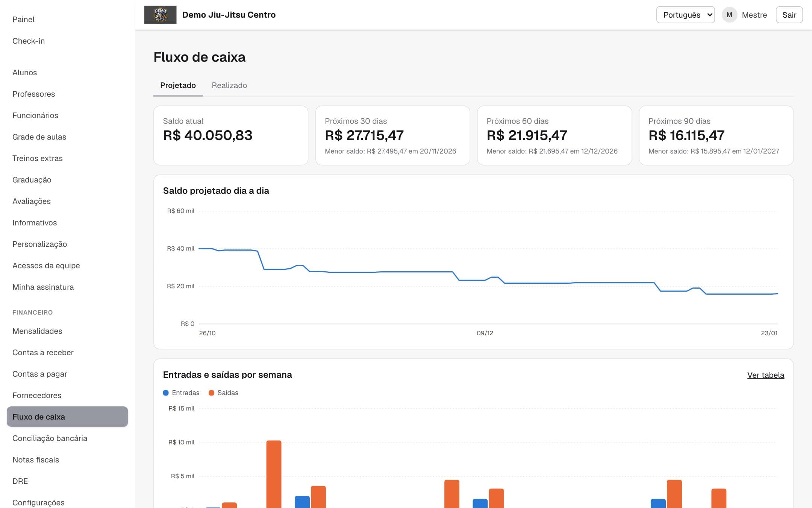Image resolution: width=812 pixels, height=508 pixels.
Task: Click the tallest orange Saídas bar
Action: (x=274, y=474)
